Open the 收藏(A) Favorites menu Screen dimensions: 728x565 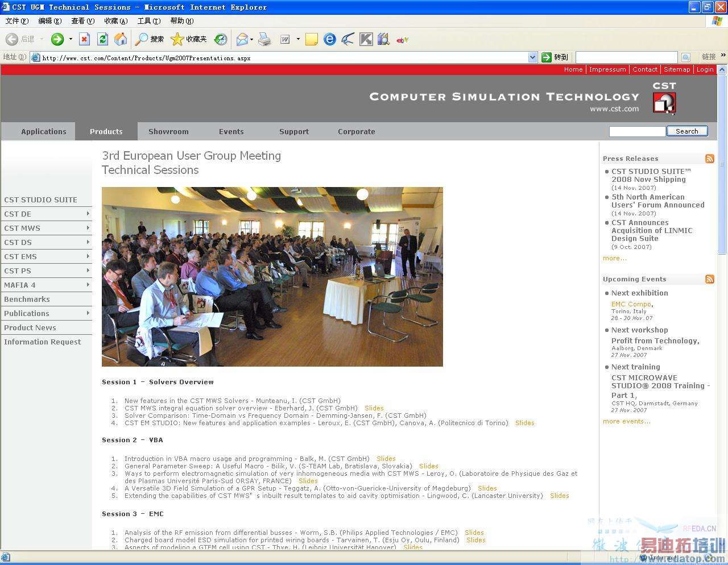[116, 21]
